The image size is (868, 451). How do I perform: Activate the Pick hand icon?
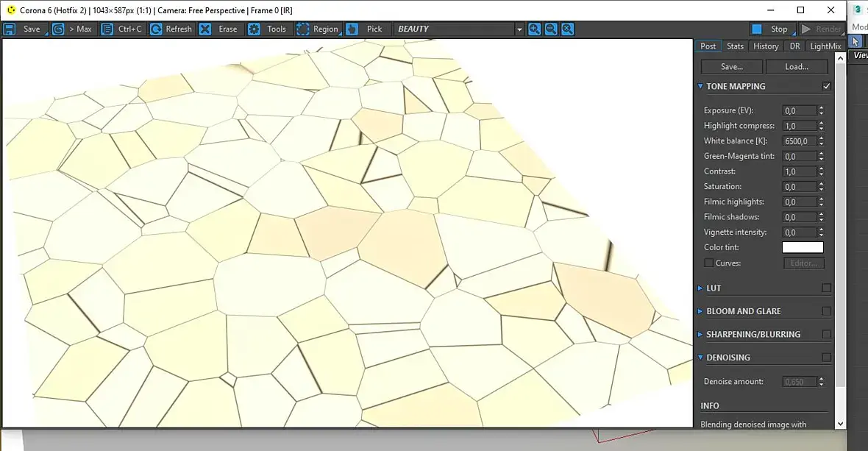tap(352, 29)
